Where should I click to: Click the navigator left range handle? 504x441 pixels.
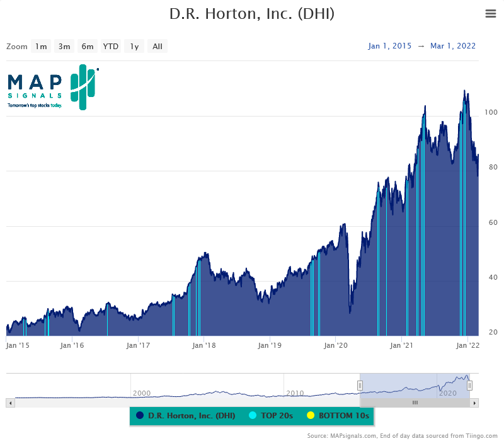click(x=360, y=385)
